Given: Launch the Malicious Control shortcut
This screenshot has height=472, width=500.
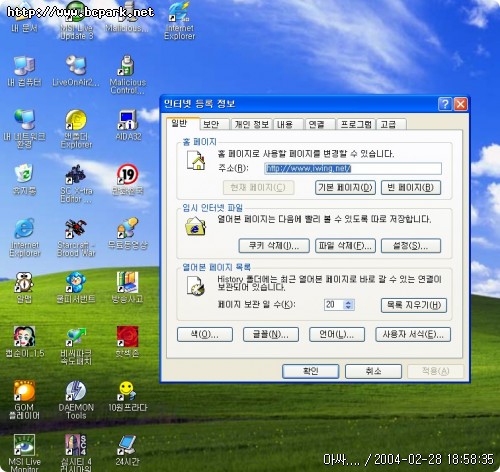Looking at the screenshot, I should 128,75.
